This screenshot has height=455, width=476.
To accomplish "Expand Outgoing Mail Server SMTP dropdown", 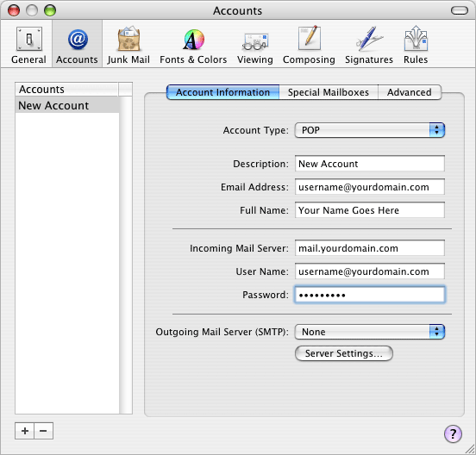I will [370, 332].
